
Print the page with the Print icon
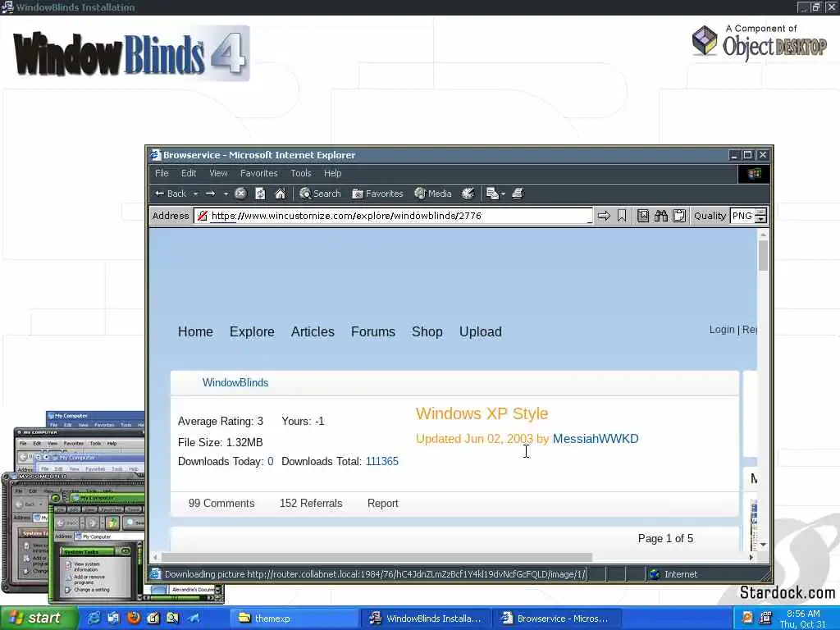[518, 194]
